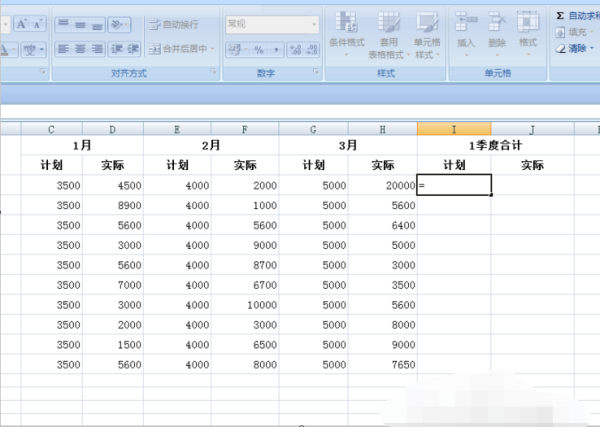Screen dimensions: 600x427
Task: Toggle align text left
Action: tap(63, 49)
